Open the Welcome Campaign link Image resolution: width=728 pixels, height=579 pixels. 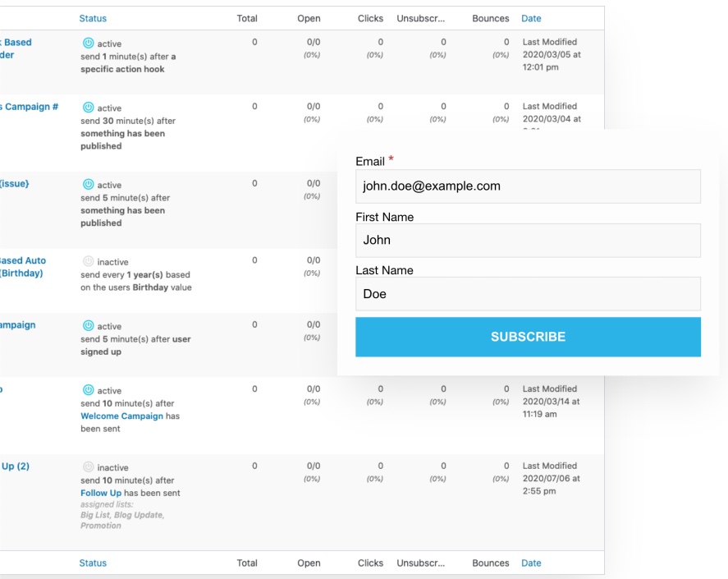tap(121, 416)
